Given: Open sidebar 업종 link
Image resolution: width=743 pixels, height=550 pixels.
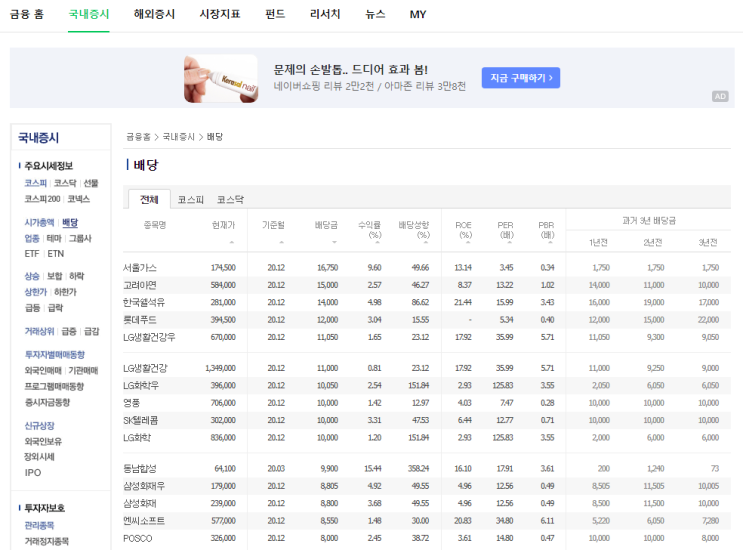Looking at the screenshot, I should 32,238.
